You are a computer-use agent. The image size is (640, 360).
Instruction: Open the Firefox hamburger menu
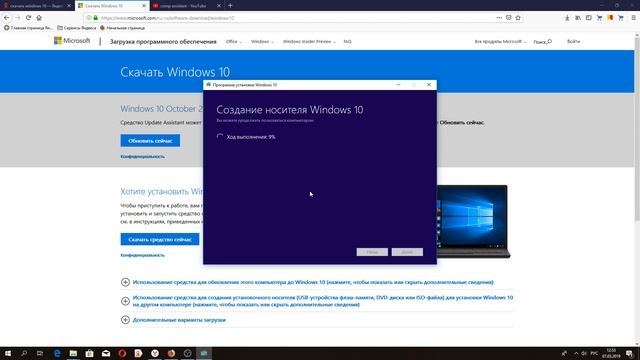[x=633, y=18]
